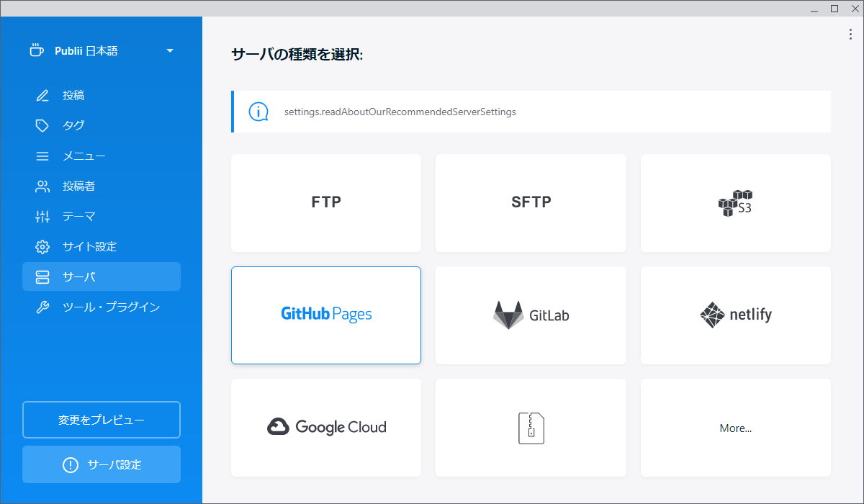Viewport: 864px width, 504px height.
Task: Click the info icon in the notice banner
Action: (x=258, y=112)
